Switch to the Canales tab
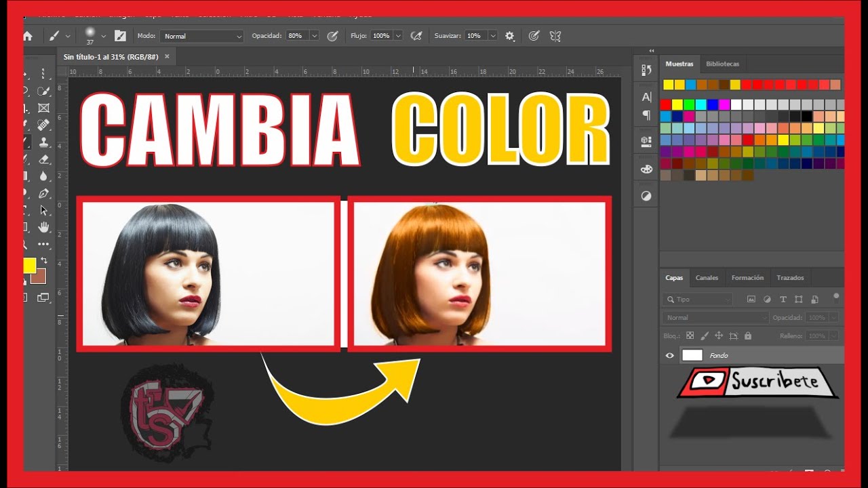 point(707,278)
